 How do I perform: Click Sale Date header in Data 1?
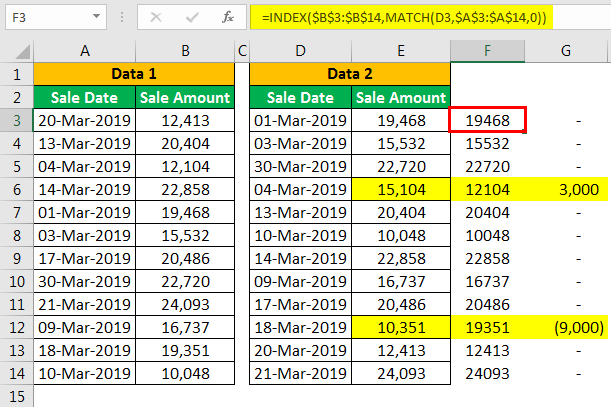[85, 97]
